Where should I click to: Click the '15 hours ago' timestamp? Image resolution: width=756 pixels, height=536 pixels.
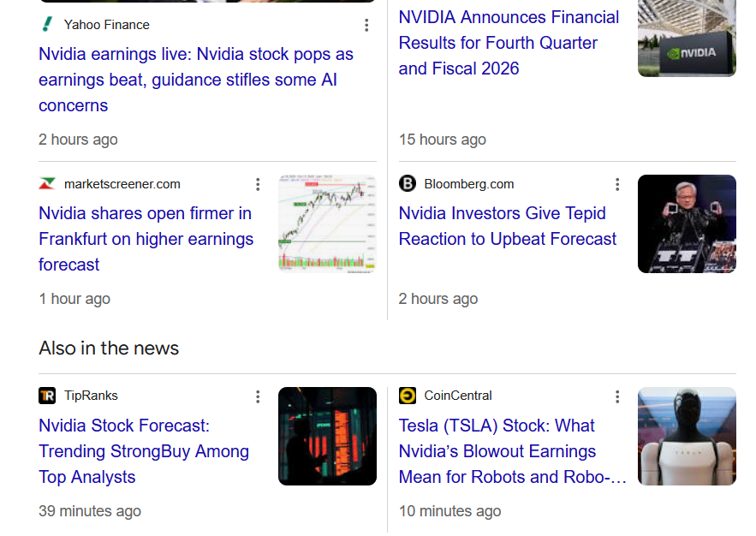click(442, 140)
